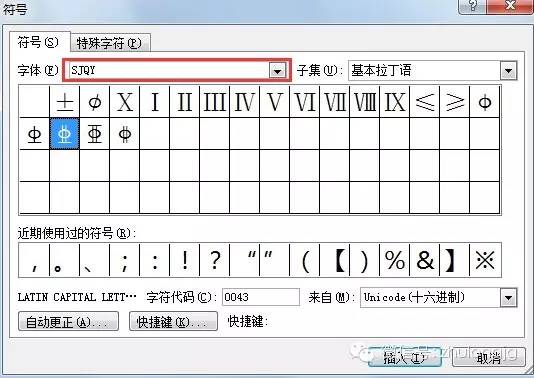Select the question mark recent symbol
This screenshot has width=534, height=378.
[x=215, y=260]
